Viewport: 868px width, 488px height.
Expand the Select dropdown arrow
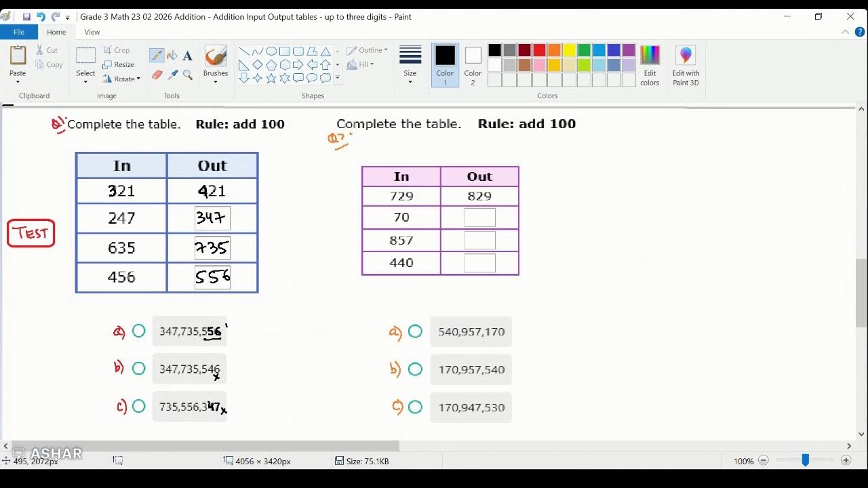(85, 82)
